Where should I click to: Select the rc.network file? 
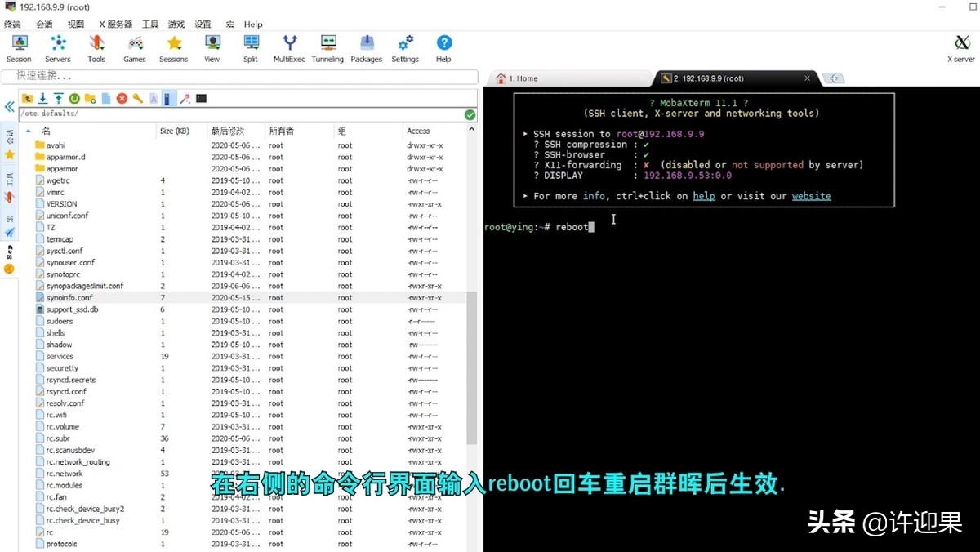pos(65,474)
